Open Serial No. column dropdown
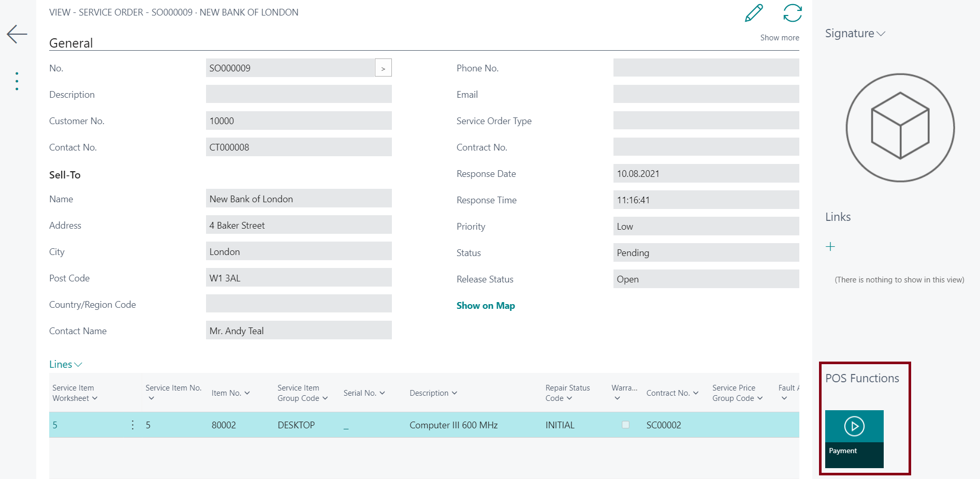 [x=382, y=393]
